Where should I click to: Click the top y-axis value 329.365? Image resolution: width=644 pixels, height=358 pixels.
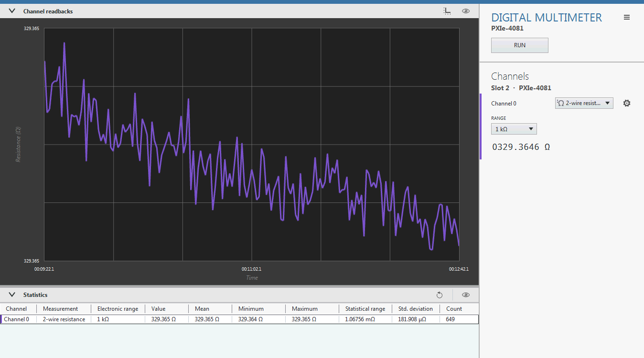pyautogui.click(x=32, y=29)
